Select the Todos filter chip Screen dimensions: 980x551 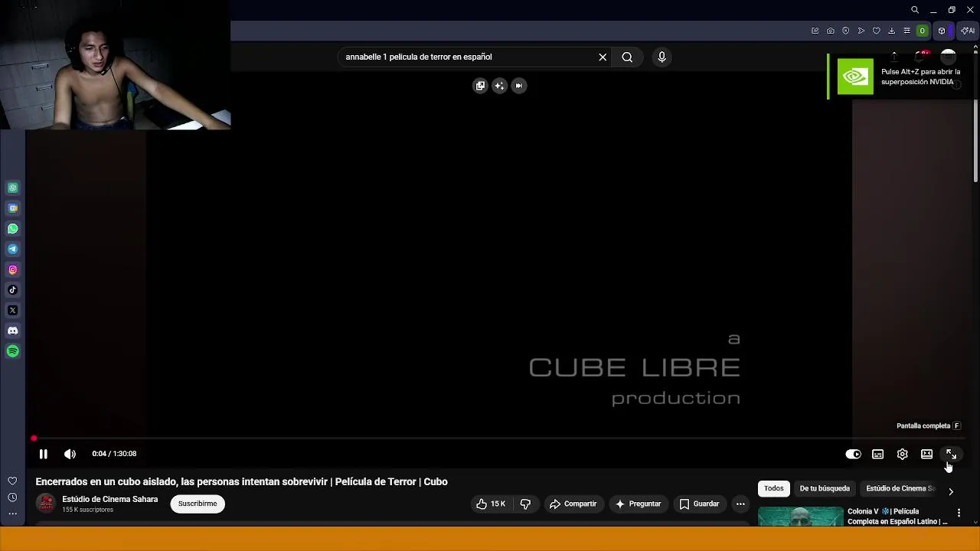774,488
